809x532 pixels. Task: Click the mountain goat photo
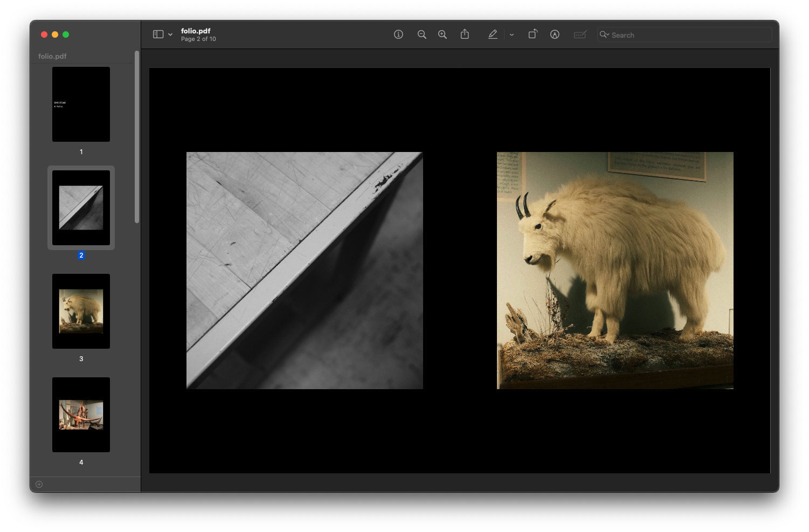[x=615, y=270]
